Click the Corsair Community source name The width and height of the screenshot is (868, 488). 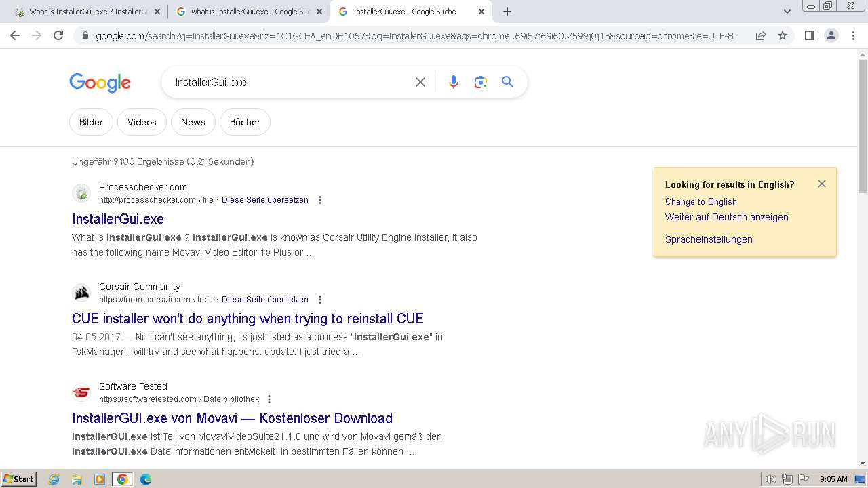(x=140, y=287)
